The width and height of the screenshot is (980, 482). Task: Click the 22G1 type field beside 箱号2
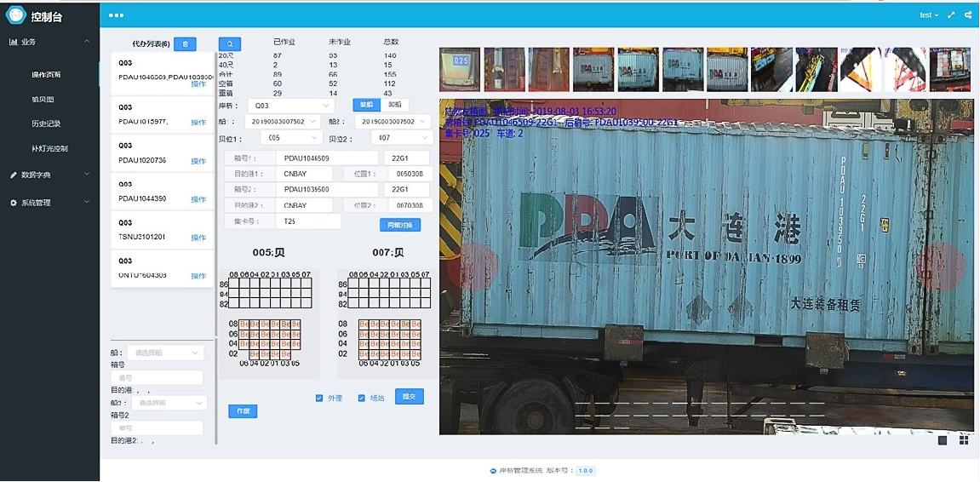[407, 189]
